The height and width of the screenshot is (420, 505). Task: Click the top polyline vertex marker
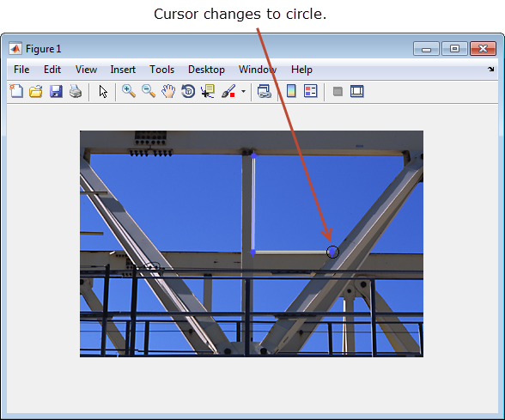[x=254, y=155]
